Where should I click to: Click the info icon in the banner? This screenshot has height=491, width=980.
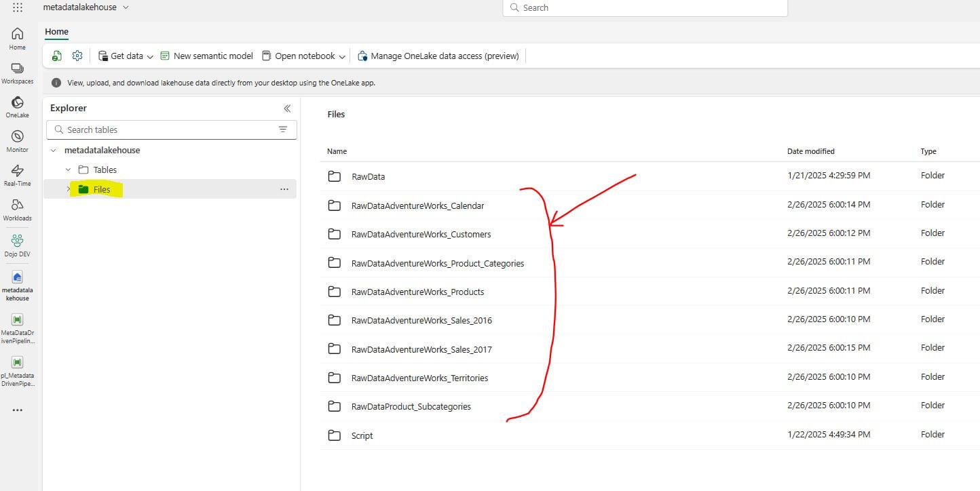pos(56,83)
